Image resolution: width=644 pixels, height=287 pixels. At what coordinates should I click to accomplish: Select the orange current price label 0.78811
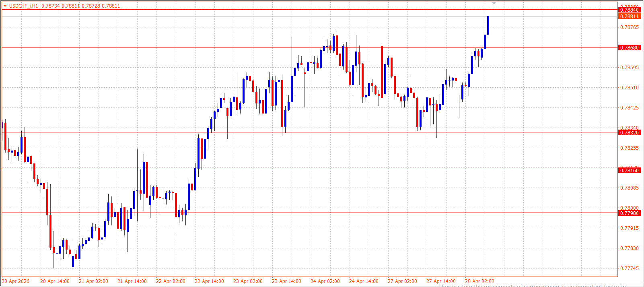(629, 17)
